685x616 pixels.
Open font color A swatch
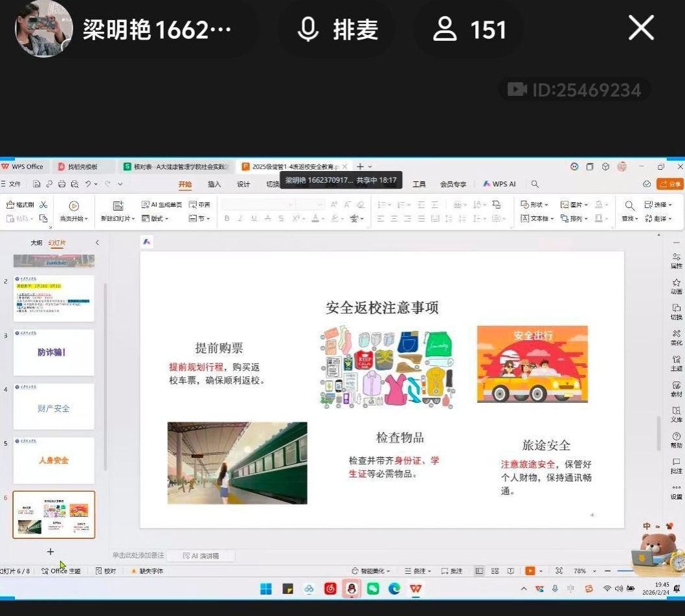(x=315, y=218)
